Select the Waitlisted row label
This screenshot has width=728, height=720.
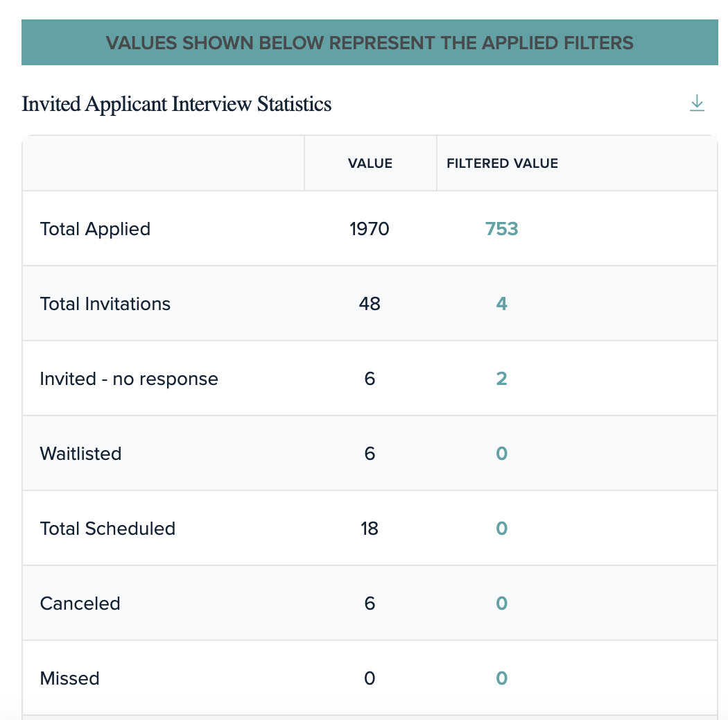81,454
